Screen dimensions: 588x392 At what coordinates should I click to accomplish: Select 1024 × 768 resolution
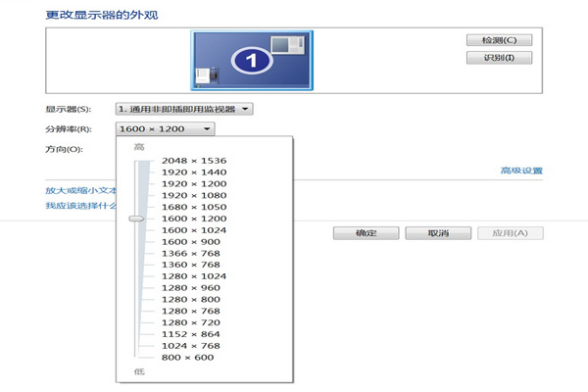[x=191, y=346]
